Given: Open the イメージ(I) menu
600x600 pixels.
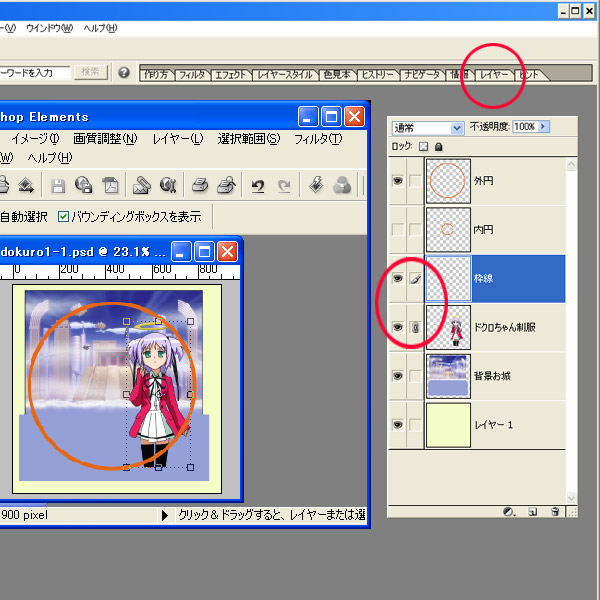Looking at the screenshot, I should 35,139.
